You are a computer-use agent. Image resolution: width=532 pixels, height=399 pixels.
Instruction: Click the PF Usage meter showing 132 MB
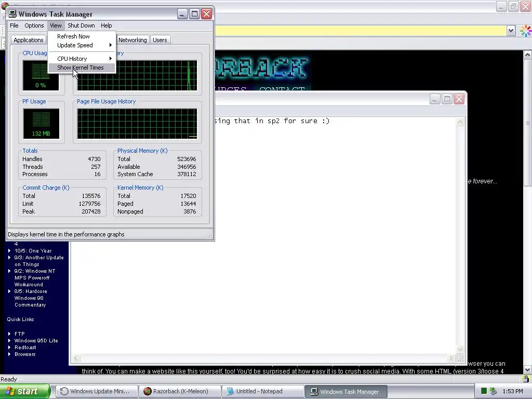pos(41,124)
